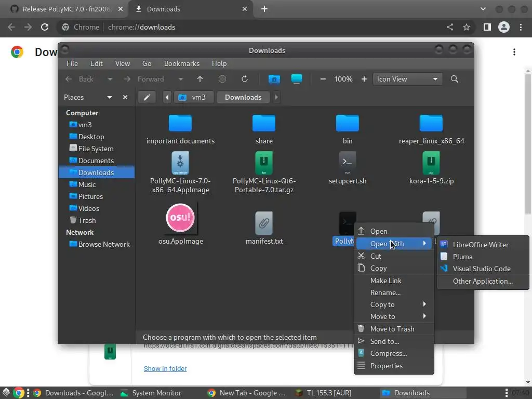This screenshot has width=532, height=399.
Task: Choose Pluma in Open With submenu
Action: [x=483, y=257]
